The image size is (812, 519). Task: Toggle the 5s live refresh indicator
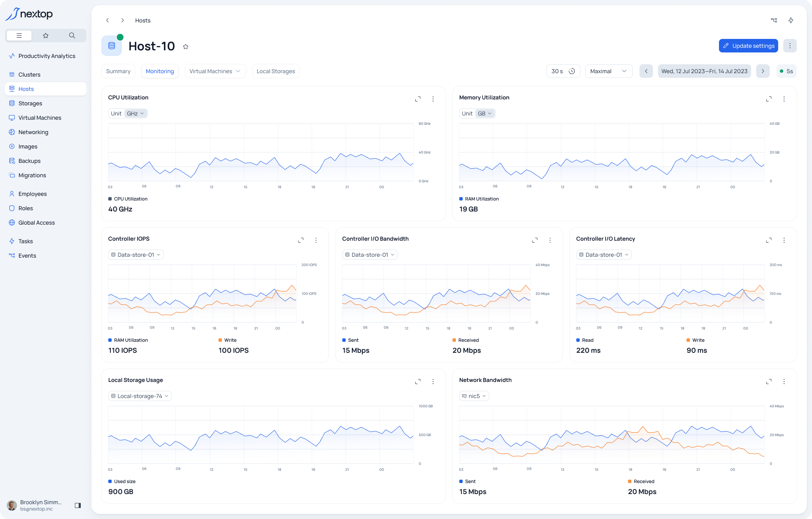coord(786,71)
